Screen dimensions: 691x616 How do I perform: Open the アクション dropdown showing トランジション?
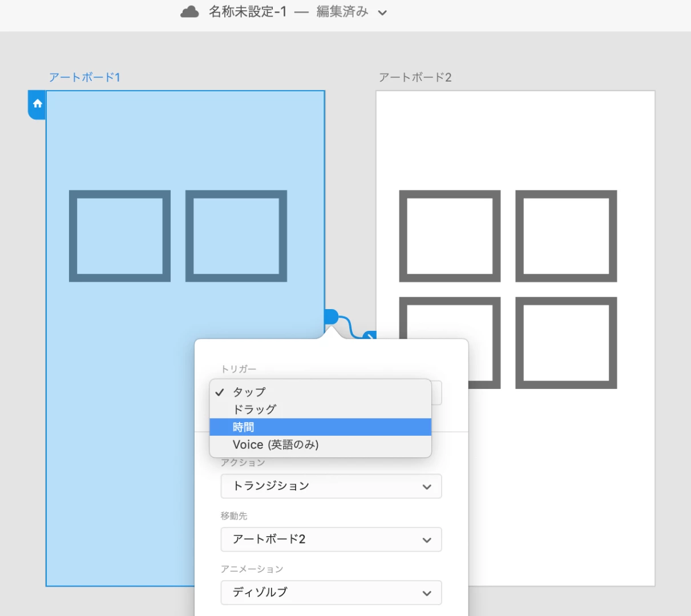(331, 486)
